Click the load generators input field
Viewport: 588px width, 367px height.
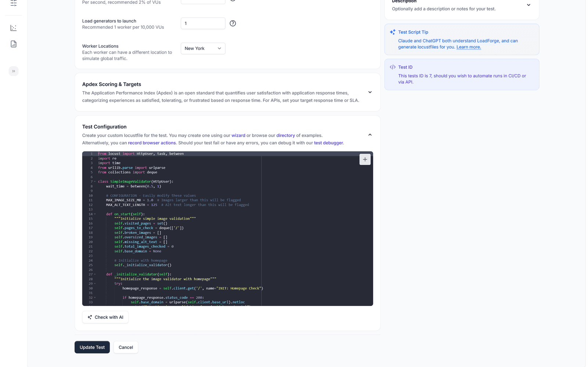pos(203,24)
